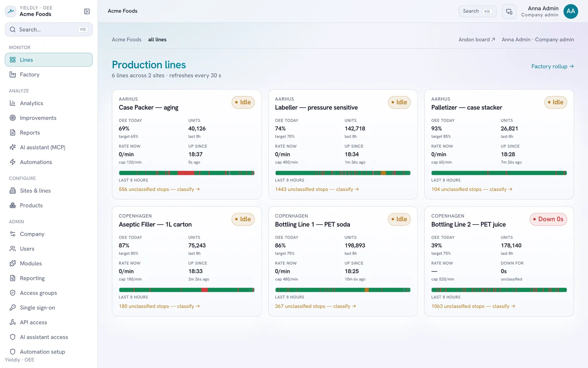Image resolution: width=588 pixels, height=368 pixels.
Task: Click the Company sliders icon
Action: [x=12, y=234]
